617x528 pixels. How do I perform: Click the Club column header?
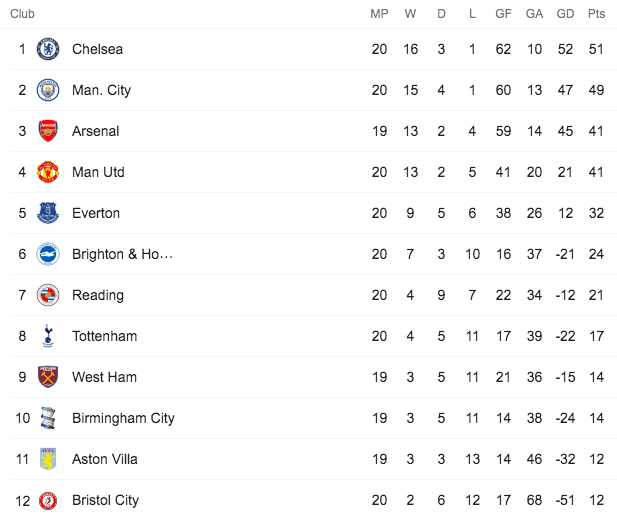coord(22,14)
